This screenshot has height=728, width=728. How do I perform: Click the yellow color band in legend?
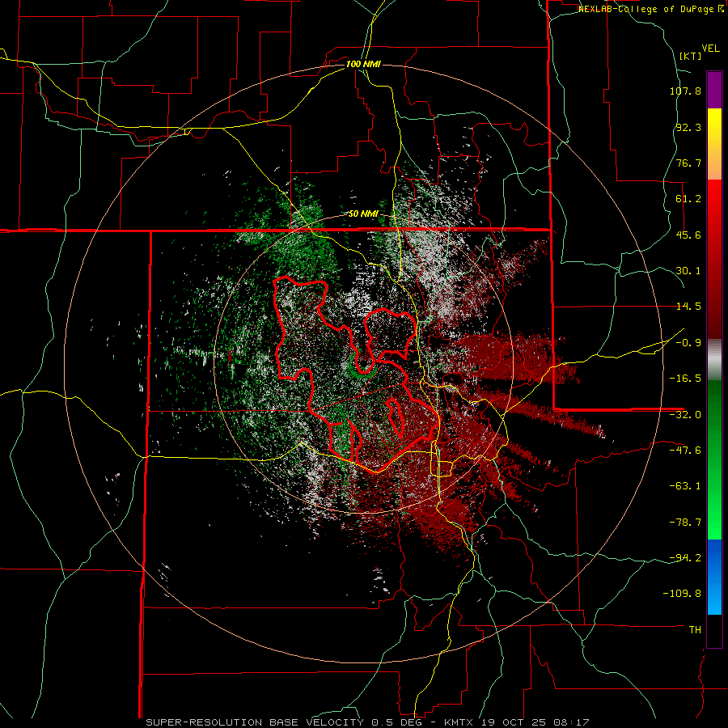click(714, 144)
